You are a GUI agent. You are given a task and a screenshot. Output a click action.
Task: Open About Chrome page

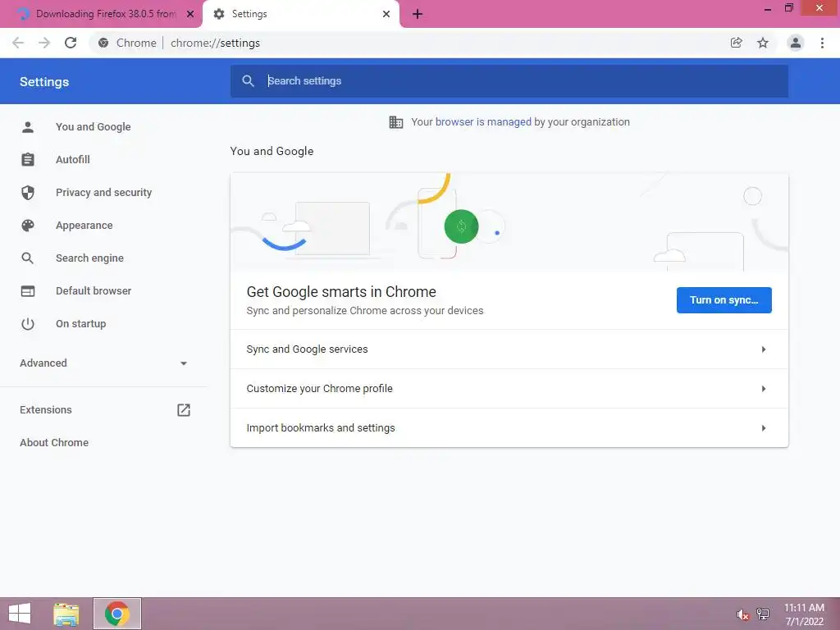point(54,442)
